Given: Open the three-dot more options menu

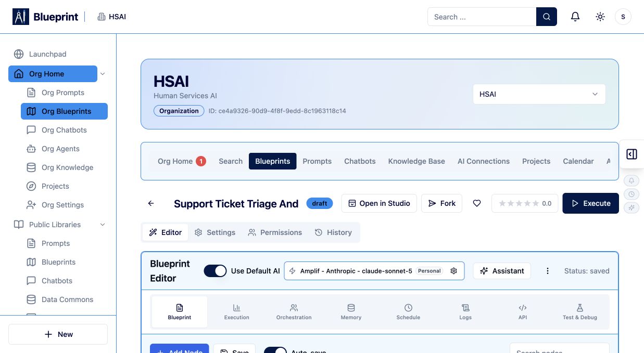Looking at the screenshot, I should (x=547, y=271).
